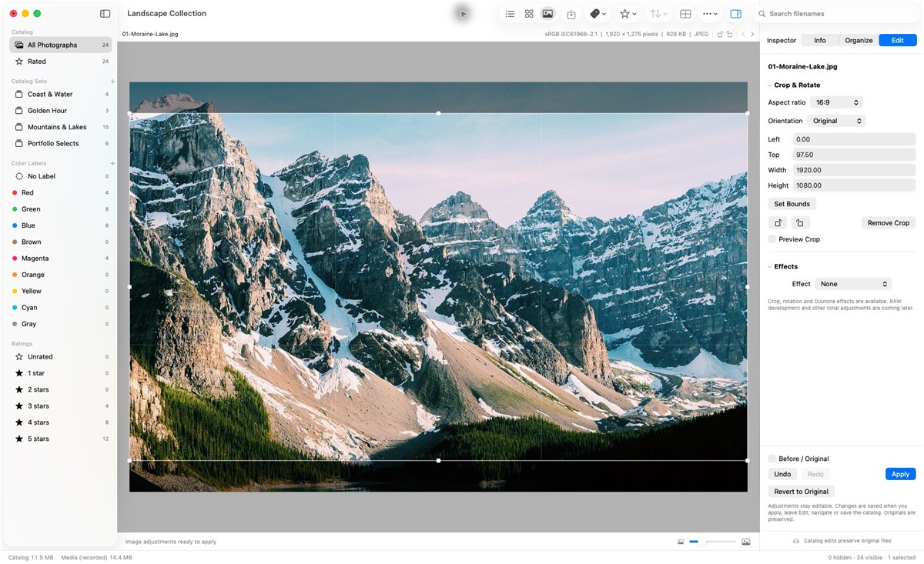924x564 pixels.
Task: Click the Remove Crop button
Action: [888, 223]
